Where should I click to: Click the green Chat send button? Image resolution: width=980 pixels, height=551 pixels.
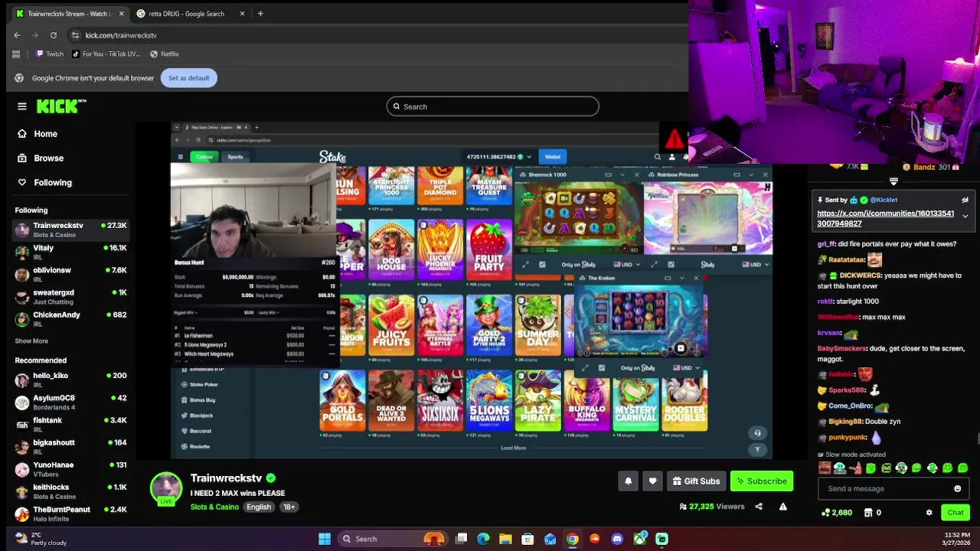pyautogui.click(x=955, y=513)
